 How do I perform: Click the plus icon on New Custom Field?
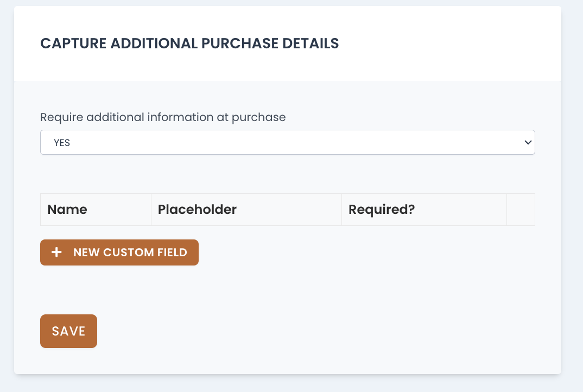click(56, 252)
